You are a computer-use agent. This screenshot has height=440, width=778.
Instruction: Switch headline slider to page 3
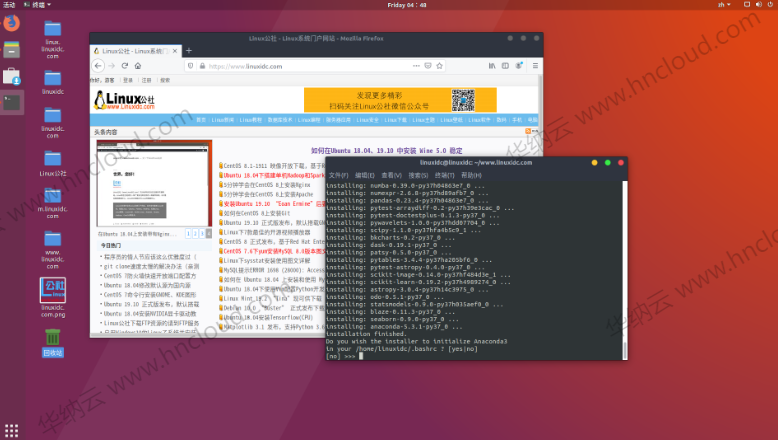202,234
